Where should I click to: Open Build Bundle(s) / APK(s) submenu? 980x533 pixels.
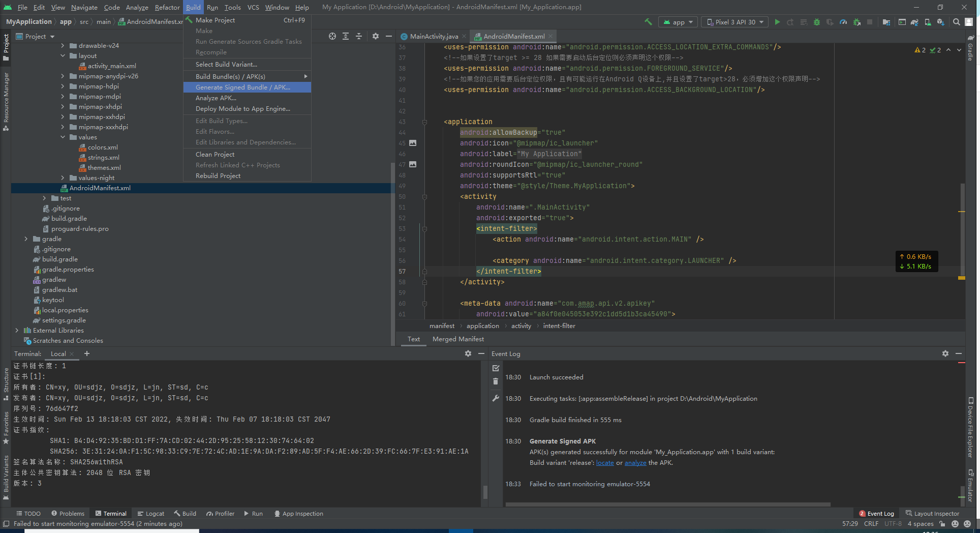pyautogui.click(x=247, y=76)
